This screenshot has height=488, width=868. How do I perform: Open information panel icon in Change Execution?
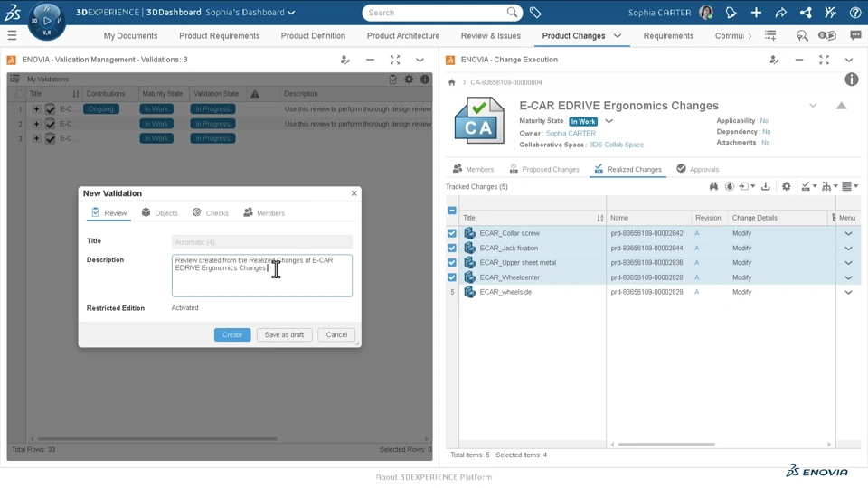[x=852, y=80]
